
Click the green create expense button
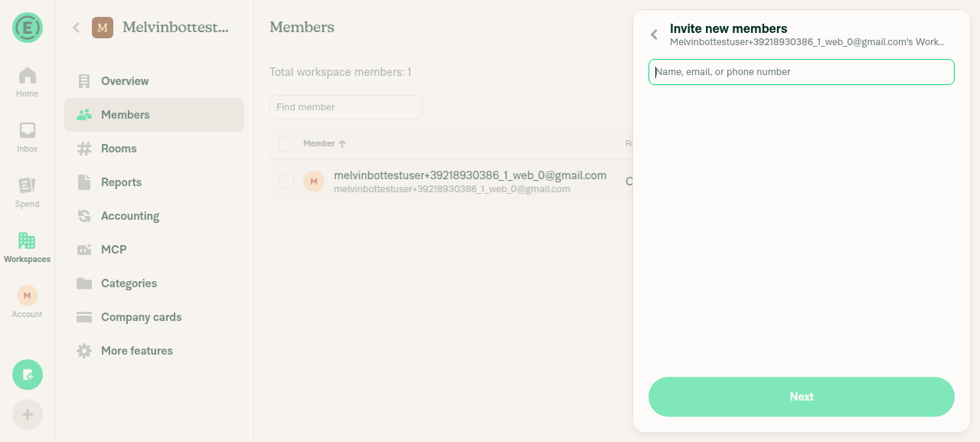(x=28, y=375)
